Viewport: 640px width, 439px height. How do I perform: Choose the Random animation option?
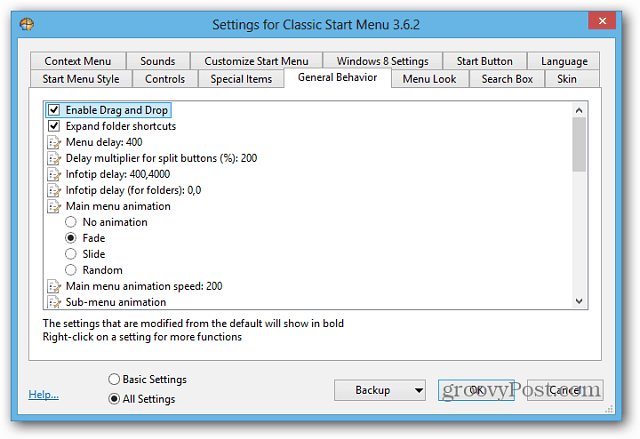[x=71, y=270]
